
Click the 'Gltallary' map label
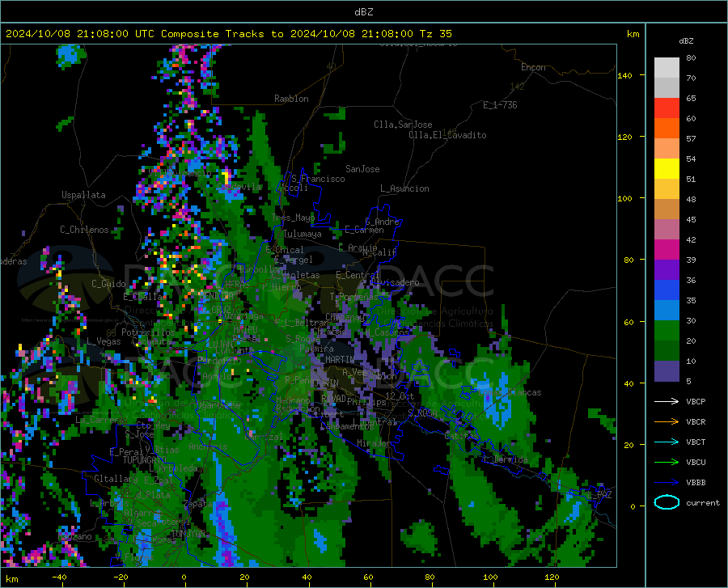tap(116, 479)
